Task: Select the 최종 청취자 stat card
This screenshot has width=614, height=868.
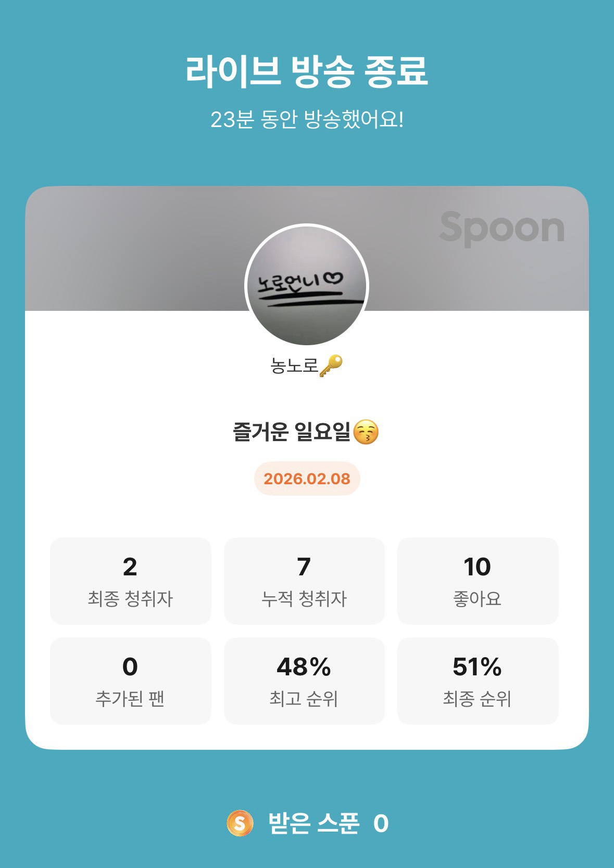Action: (x=130, y=581)
